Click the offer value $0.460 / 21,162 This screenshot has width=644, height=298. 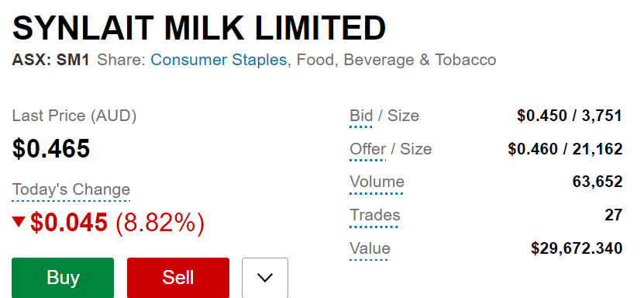[565, 150]
